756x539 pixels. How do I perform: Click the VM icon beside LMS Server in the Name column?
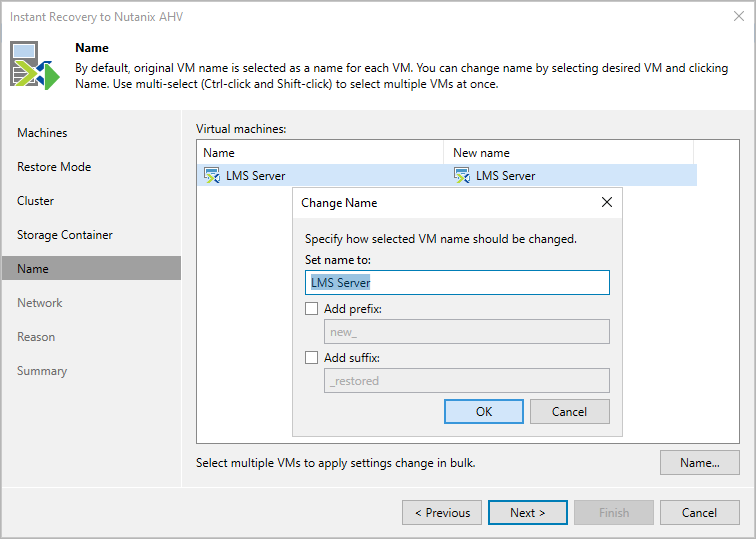pos(212,176)
